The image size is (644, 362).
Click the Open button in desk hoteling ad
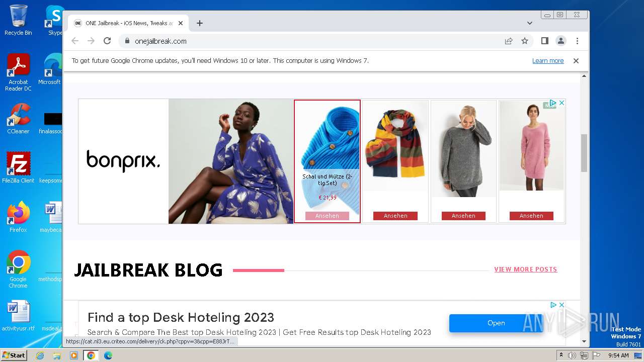(496, 323)
